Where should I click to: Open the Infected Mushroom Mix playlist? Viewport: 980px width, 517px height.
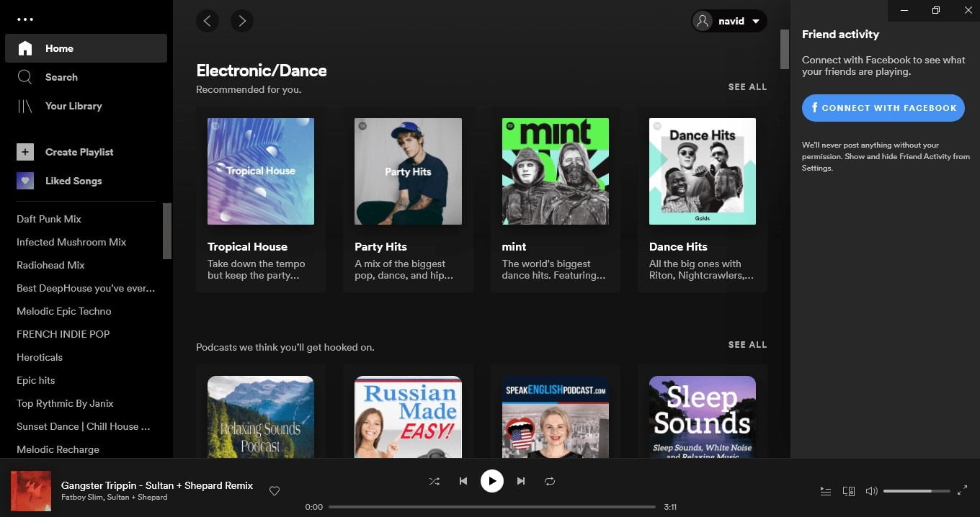click(71, 242)
